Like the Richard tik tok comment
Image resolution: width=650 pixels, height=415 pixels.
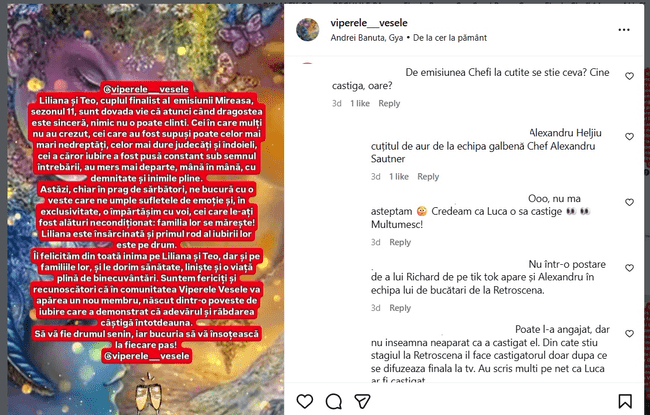(629, 268)
